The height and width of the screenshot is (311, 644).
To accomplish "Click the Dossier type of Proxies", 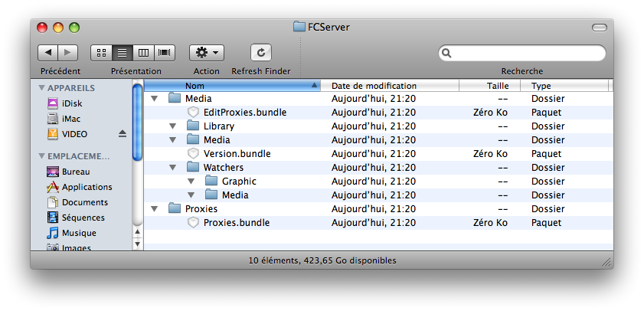I will (x=548, y=208).
